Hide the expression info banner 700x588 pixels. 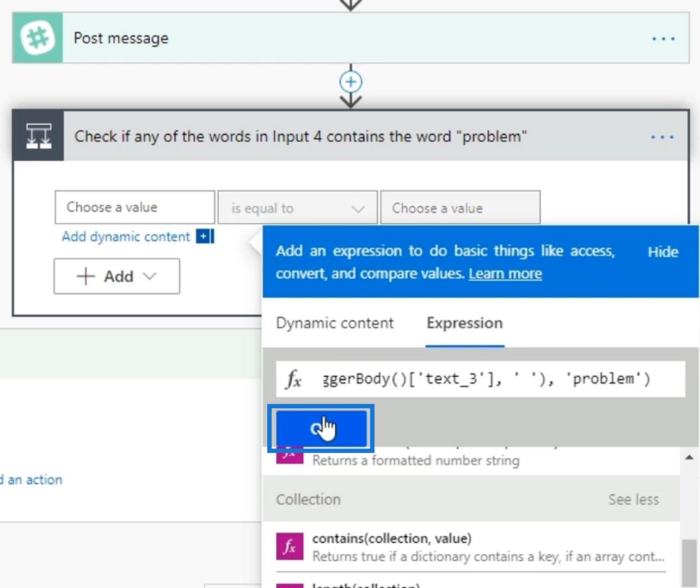[663, 252]
